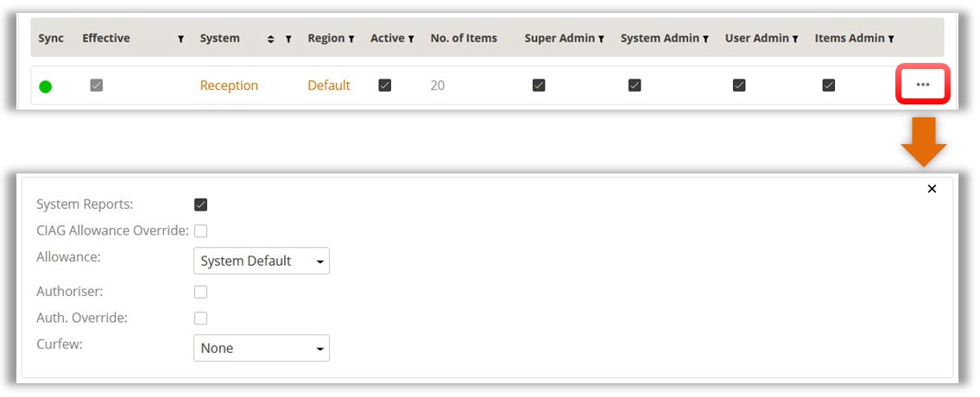Click the System Admin column header

(660, 38)
